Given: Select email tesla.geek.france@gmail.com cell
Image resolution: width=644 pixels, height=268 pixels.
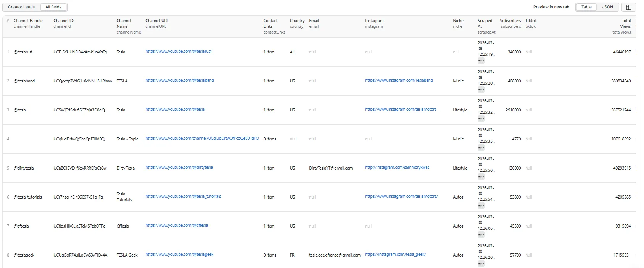Looking at the screenshot, I should click(335, 255).
